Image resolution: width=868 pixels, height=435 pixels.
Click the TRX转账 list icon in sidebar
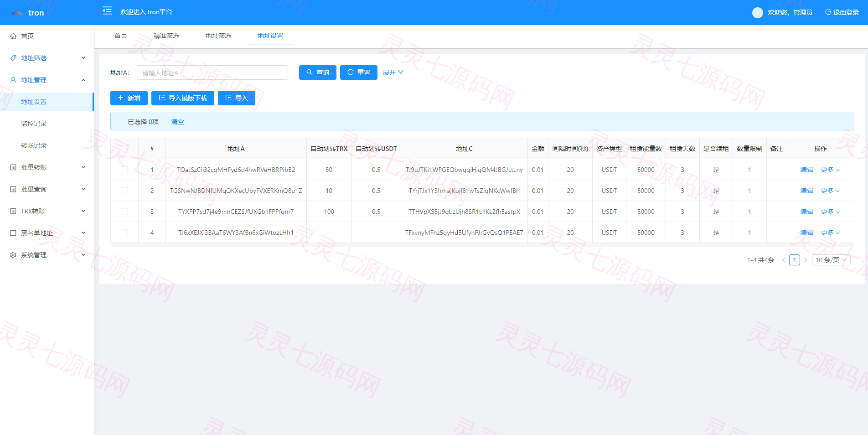[13, 211]
